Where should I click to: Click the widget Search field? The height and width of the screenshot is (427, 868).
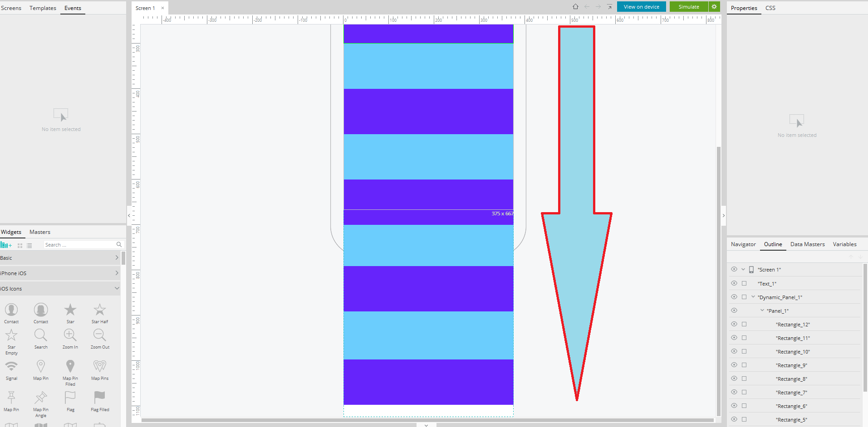[x=79, y=245]
